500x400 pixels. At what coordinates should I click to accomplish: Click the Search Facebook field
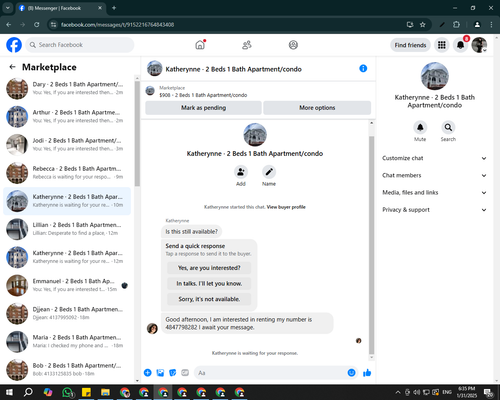[80, 45]
